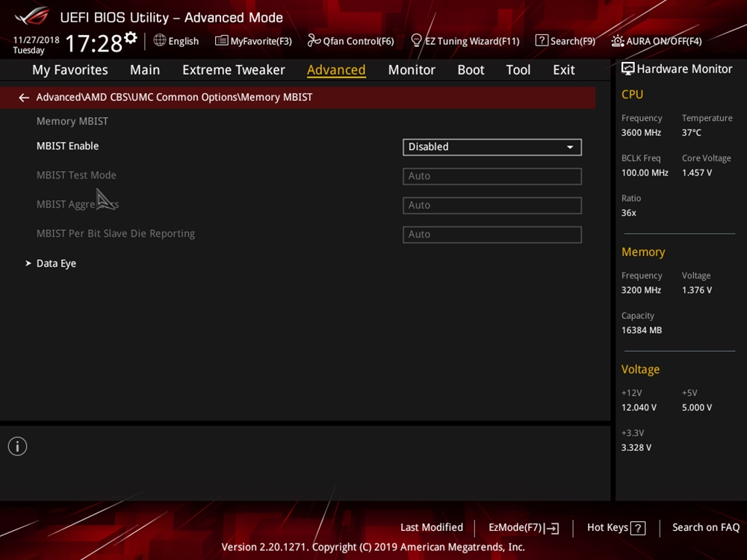
Task: Click the English language button
Action: click(176, 41)
